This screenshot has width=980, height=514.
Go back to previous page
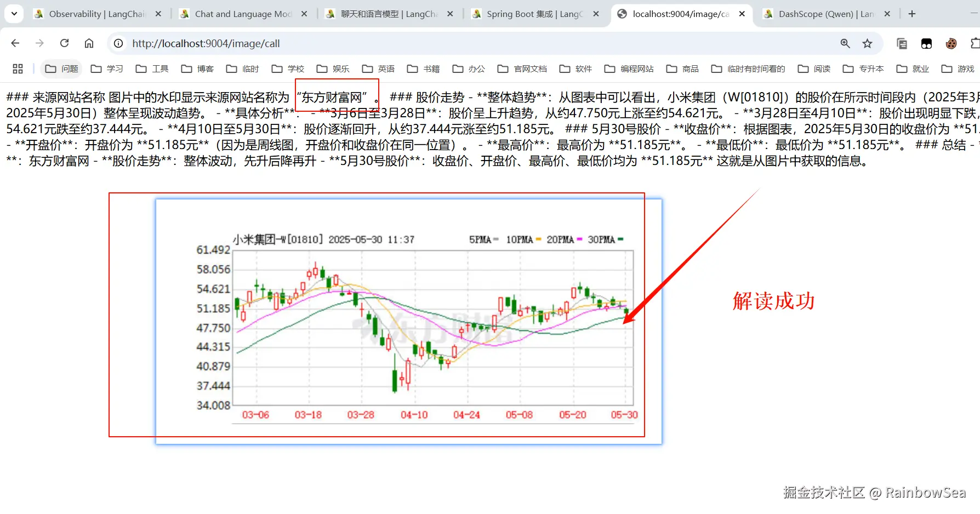[x=15, y=43]
